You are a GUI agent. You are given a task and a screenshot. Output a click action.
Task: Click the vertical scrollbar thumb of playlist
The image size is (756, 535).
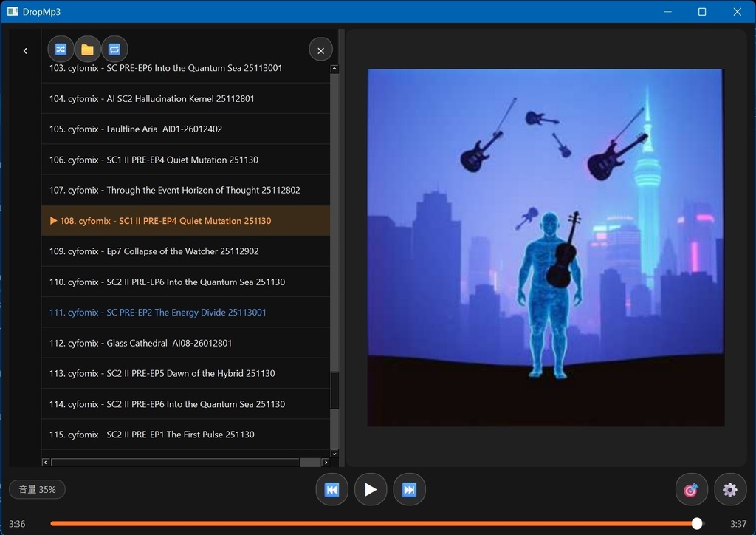(x=334, y=390)
